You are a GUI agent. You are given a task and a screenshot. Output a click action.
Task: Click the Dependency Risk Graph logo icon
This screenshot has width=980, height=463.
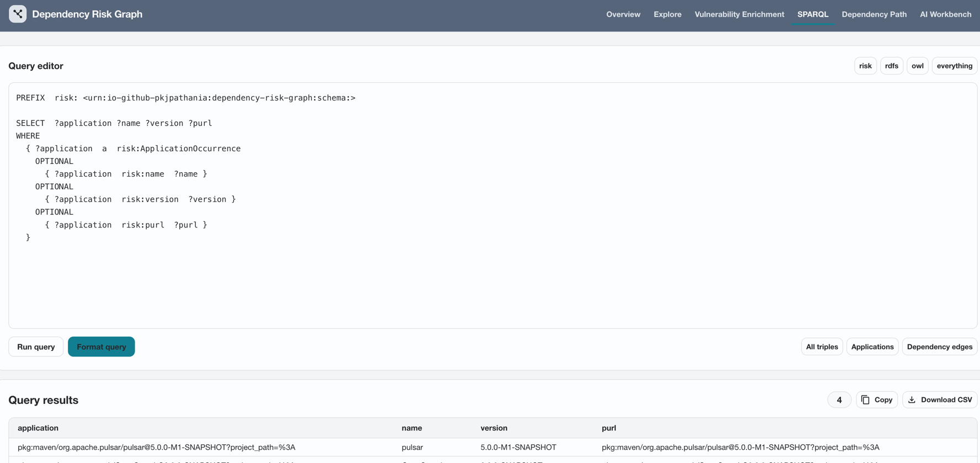[18, 14]
